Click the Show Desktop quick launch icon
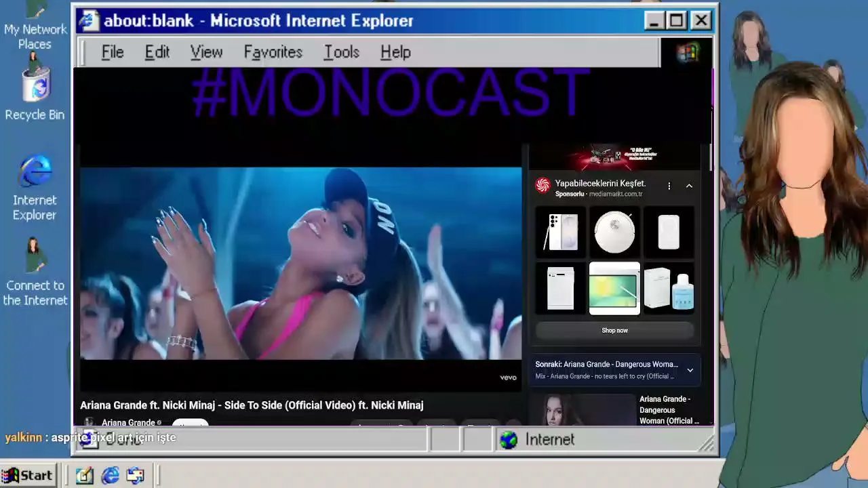 coord(85,476)
